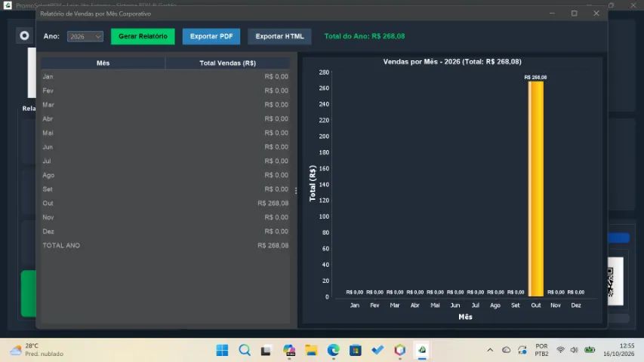Select the TOTAL ANO row

165,245
